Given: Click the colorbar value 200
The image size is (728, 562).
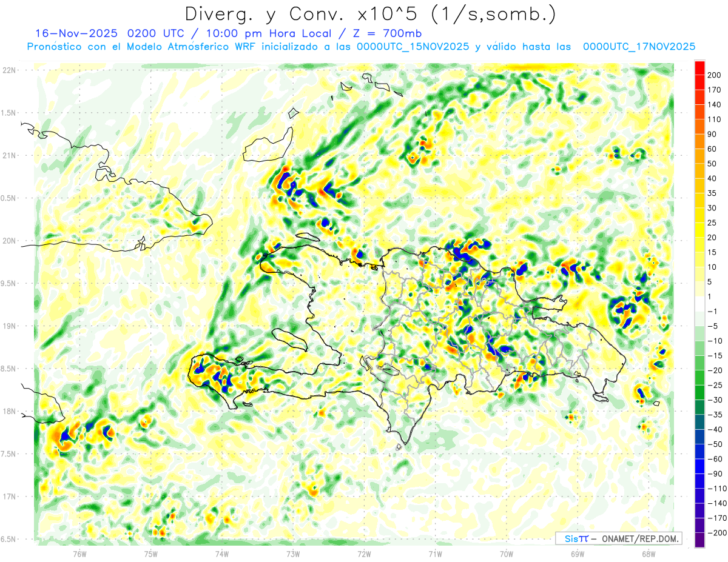Looking at the screenshot, I should pyautogui.click(x=715, y=75).
